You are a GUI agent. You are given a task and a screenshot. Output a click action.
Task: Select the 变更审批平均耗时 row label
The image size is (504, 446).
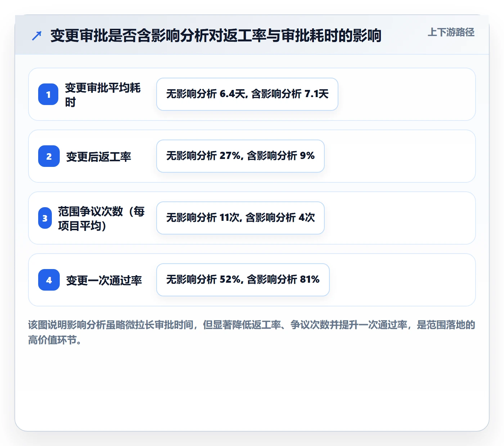[x=103, y=95]
